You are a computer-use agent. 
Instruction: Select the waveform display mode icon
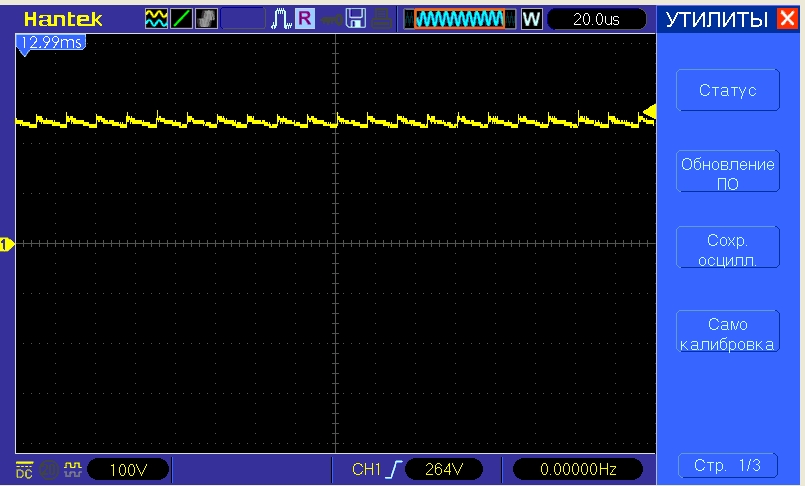157,19
